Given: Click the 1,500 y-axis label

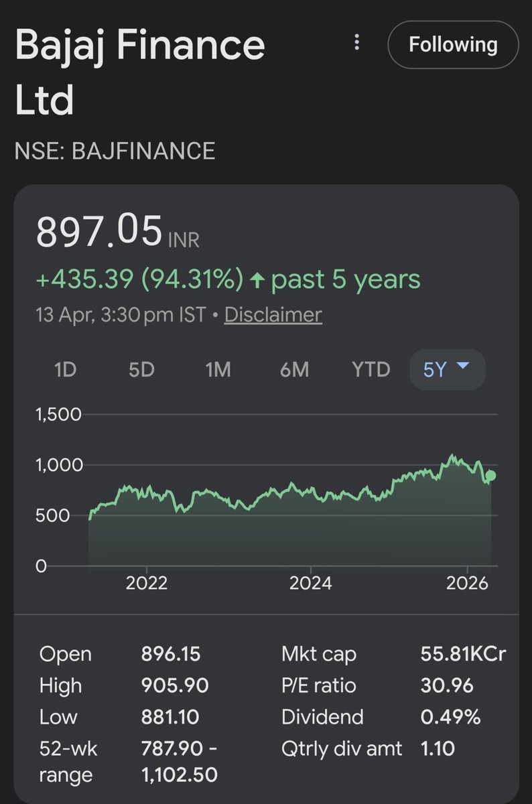Looking at the screenshot, I should (58, 414).
